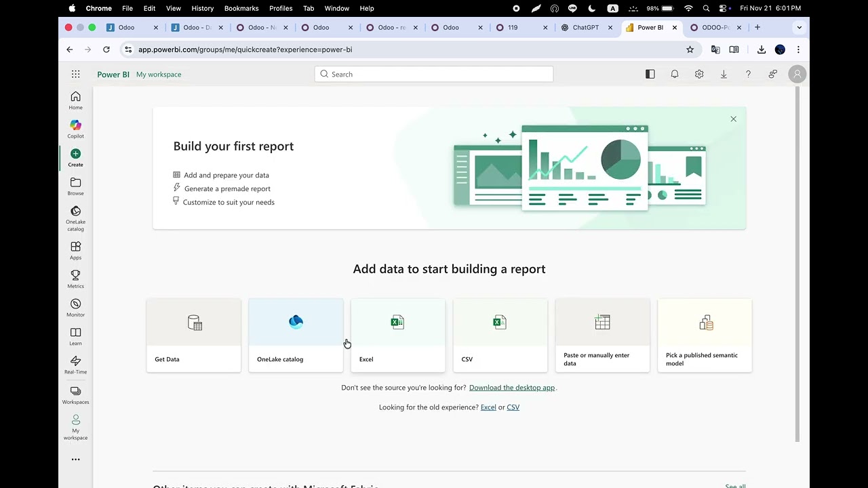The width and height of the screenshot is (868, 488).
Task: Click the Download the desktop app link
Action: 512,388
